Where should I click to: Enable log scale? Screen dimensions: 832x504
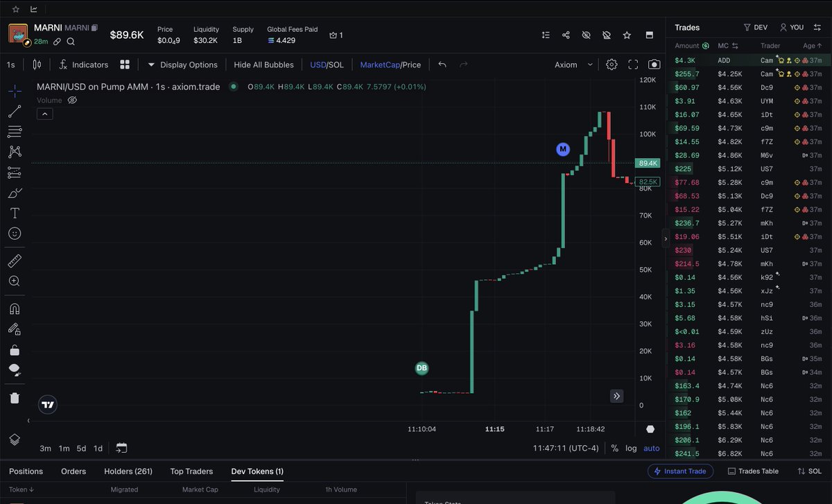[x=631, y=449]
